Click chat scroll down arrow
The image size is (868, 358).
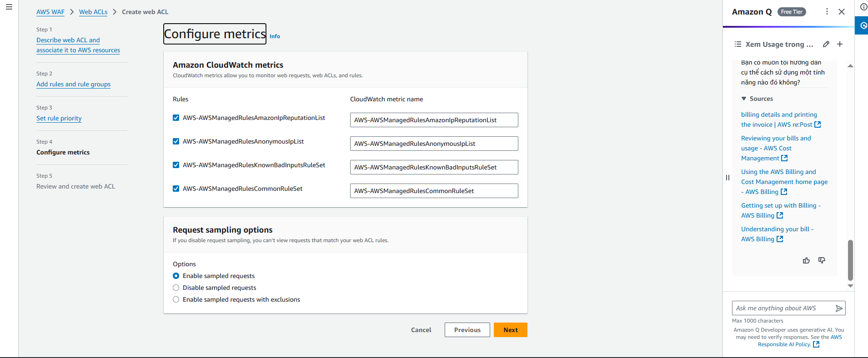click(850, 286)
